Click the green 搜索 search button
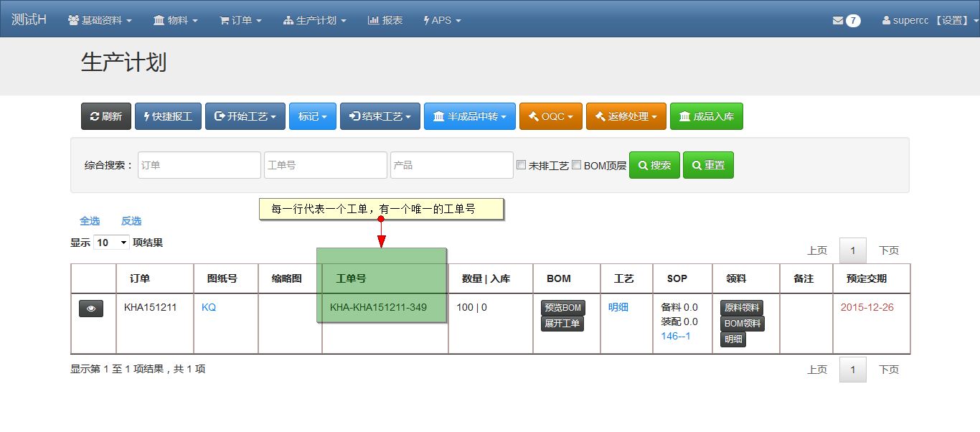Viewport: 980px width, 432px height. 654,165
